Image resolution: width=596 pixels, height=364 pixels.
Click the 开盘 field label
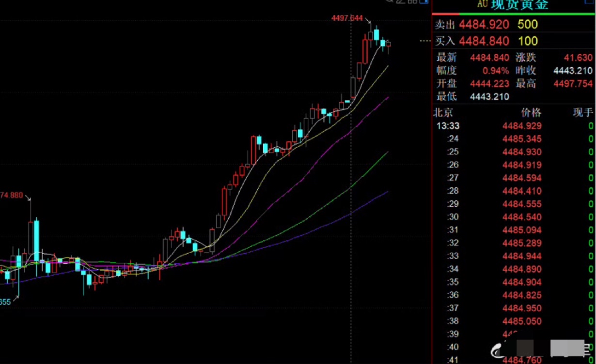coord(446,84)
